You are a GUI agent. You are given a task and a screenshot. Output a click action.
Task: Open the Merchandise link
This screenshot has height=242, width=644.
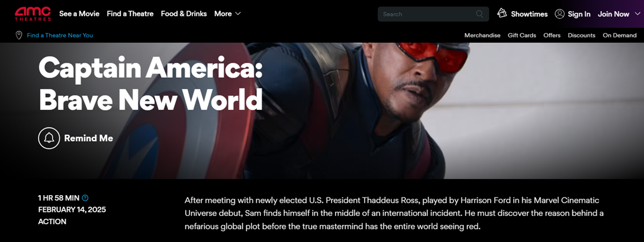482,36
